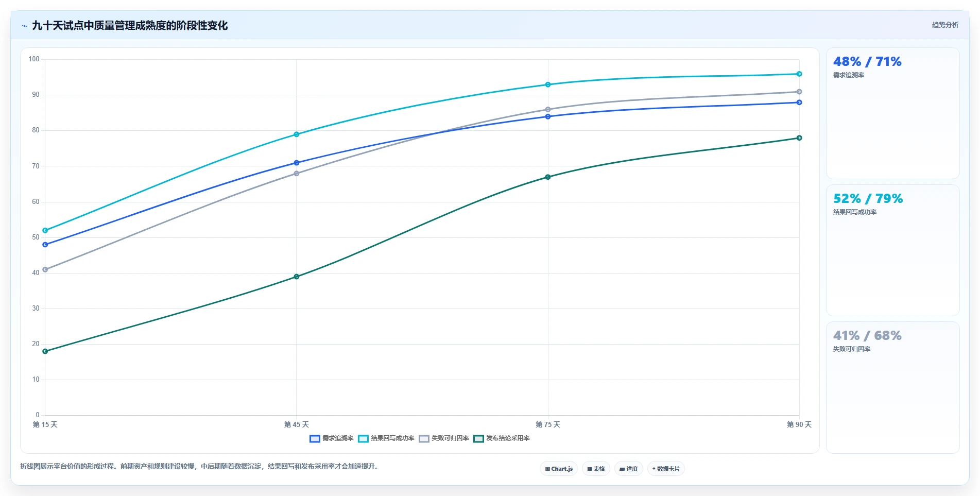Click the 结果回写成功率 cyan legend swatch
The height and width of the screenshot is (496, 980).
(363, 439)
